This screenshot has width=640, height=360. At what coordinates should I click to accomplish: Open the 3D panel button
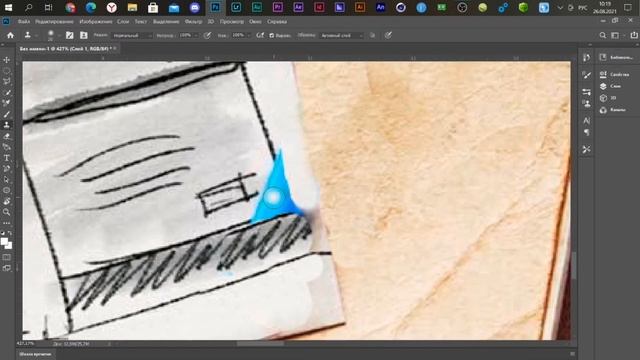608,98
